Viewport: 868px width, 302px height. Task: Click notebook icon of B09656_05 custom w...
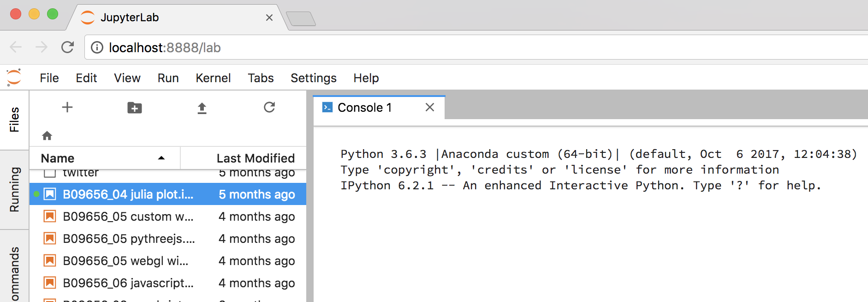click(50, 216)
